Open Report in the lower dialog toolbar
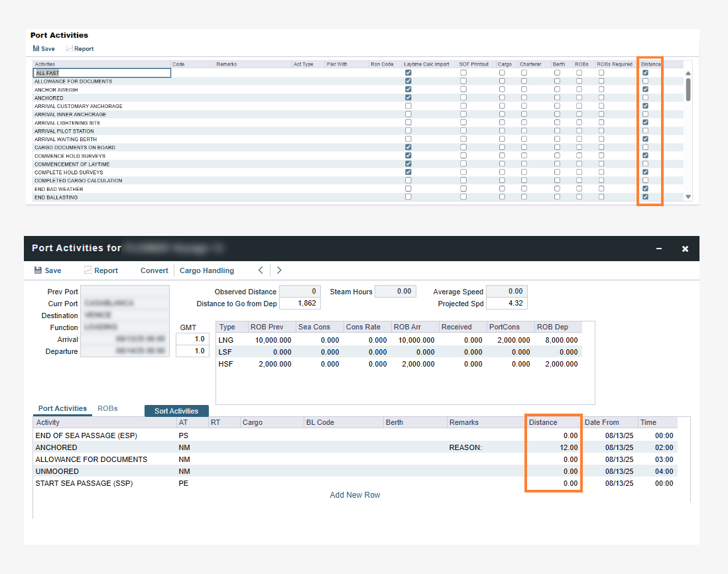 (x=101, y=270)
